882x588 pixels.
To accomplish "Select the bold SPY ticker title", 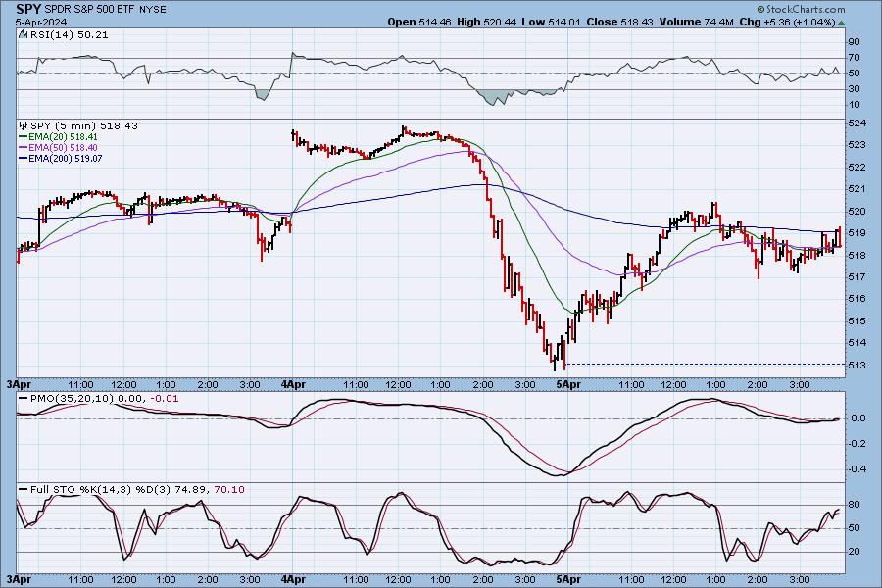I will pyautogui.click(x=28, y=9).
